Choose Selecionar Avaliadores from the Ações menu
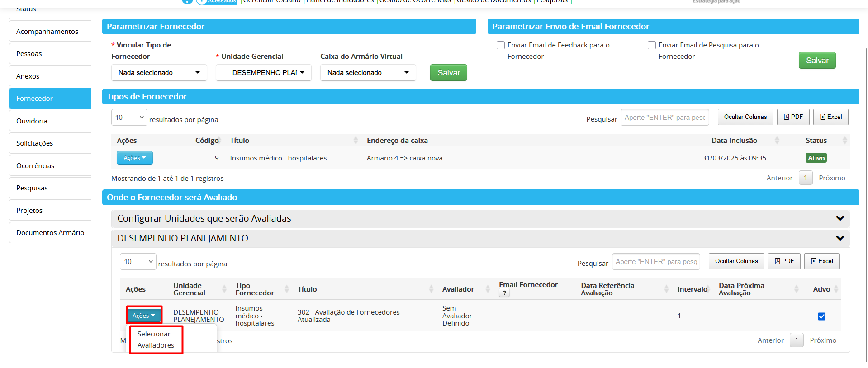The image size is (868, 368). click(156, 340)
